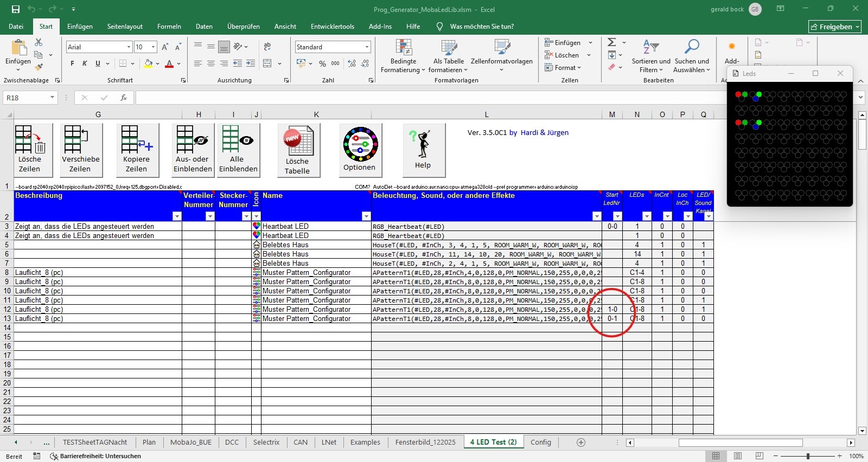Open the Formeln ribbon tab

click(169, 27)
